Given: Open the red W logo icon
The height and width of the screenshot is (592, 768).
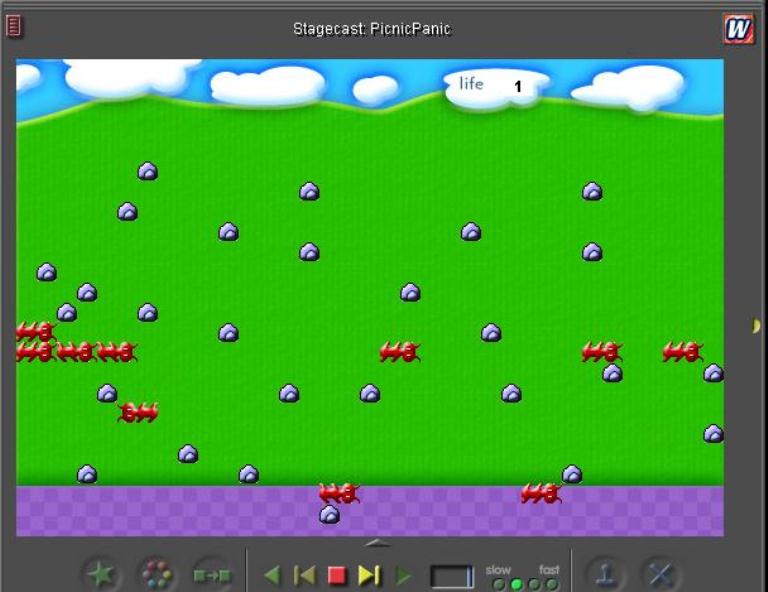Looking at the screenshot, I should point(738,29).
